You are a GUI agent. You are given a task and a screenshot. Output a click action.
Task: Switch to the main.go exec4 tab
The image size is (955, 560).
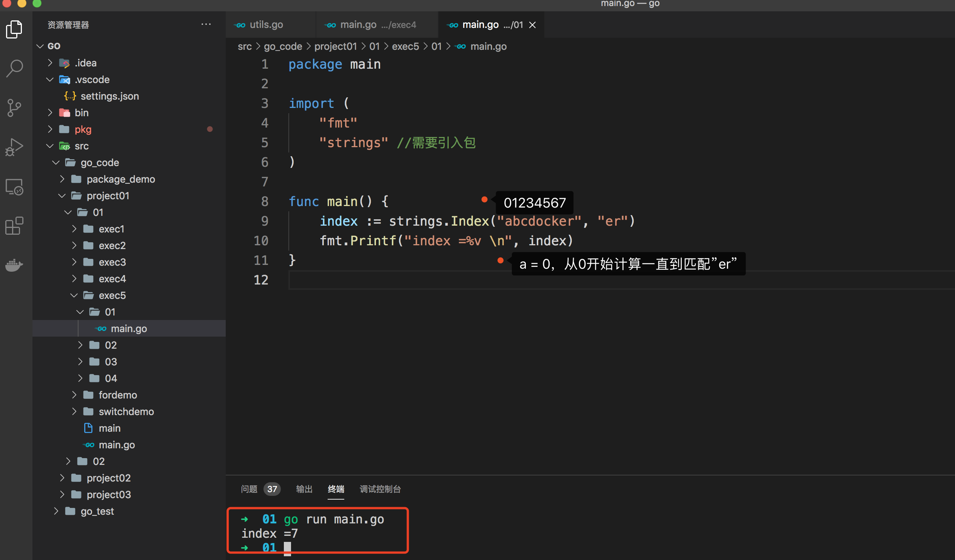370,25
